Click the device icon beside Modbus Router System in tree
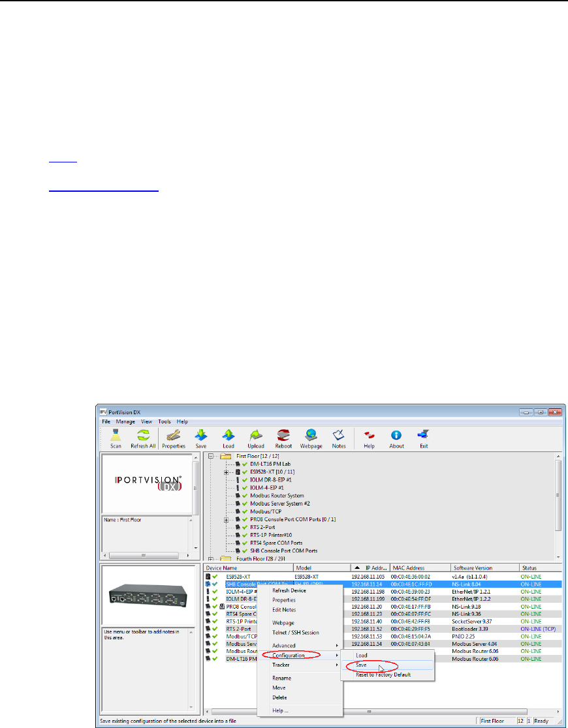568x728 pixels. click(x=238, y=495)
